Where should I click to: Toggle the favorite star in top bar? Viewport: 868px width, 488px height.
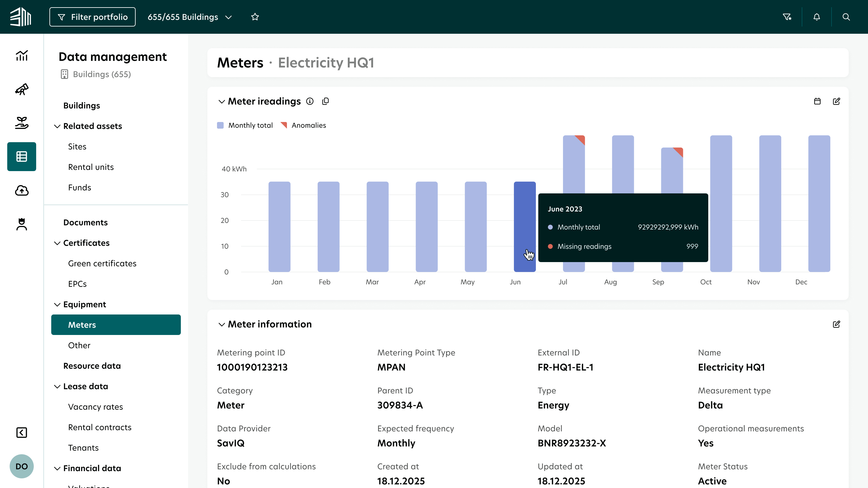point(255,17)
